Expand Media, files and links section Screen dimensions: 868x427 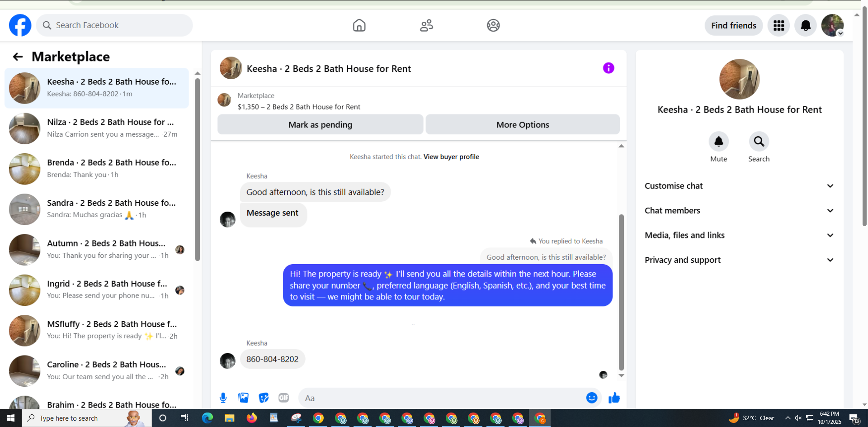739,235
